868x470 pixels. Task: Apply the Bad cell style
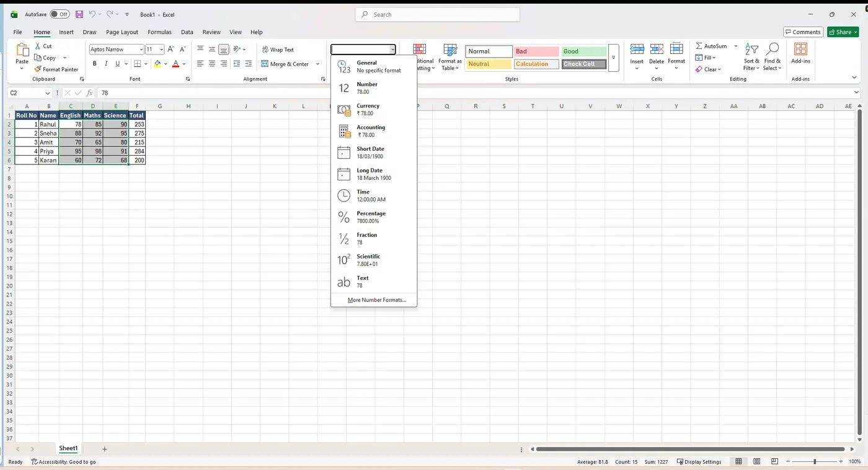pos(536,51)
